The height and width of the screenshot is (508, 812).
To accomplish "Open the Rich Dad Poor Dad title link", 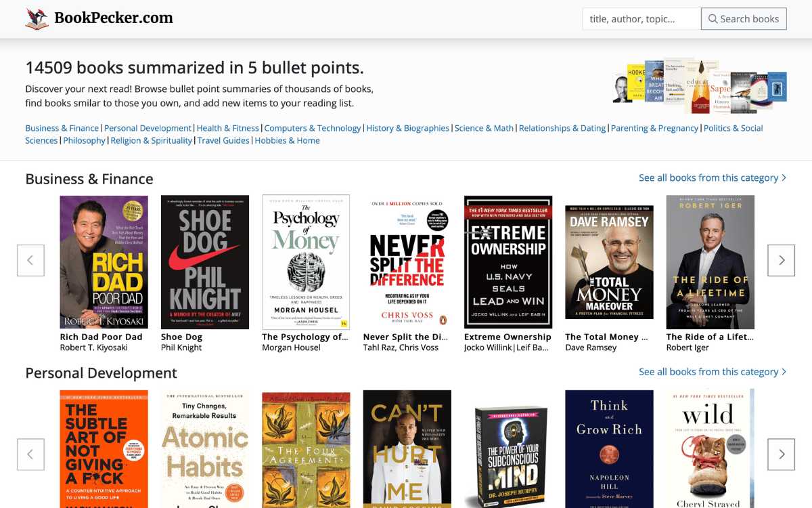I will click(x=101, y=337).
